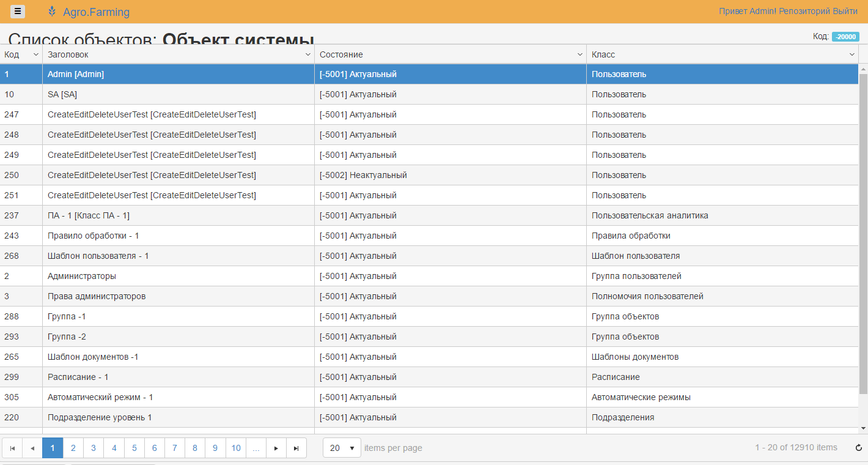
Task: Select the Администраторы row
Action: pyautogui.click(x=429, y=276)
